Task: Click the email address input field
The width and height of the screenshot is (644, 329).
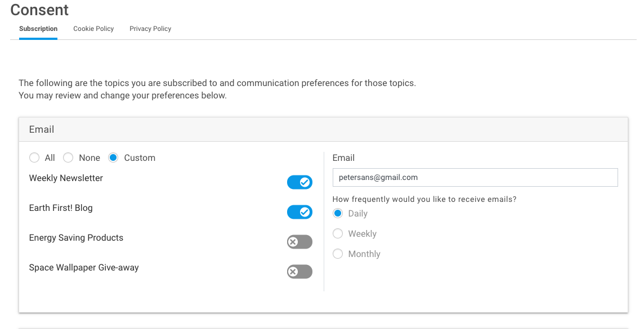Action: coord(475,177)
